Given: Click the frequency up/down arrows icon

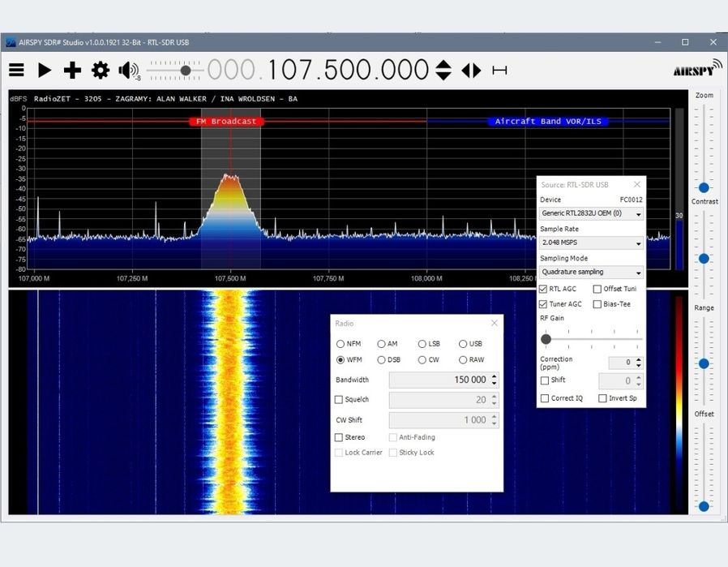Looking at the screenshot, I should pos(443,71).
